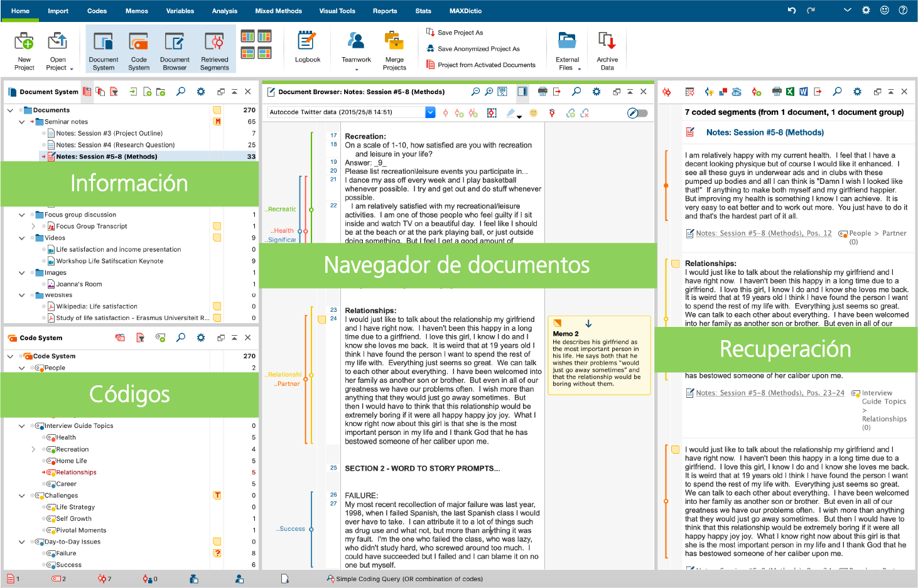Image resolution: width=918 pixels, height=588 pixels.
Task: Click Save Anonymized Project As
Action: pyautogui.click(x=473, y=48)
